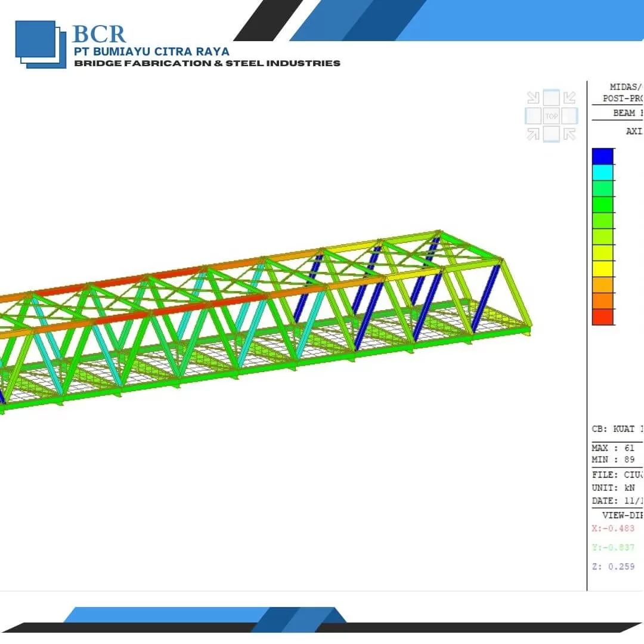Select the square above TOP on view cube
The height and width of the screenshot is (644, 644).
(551, 98)
